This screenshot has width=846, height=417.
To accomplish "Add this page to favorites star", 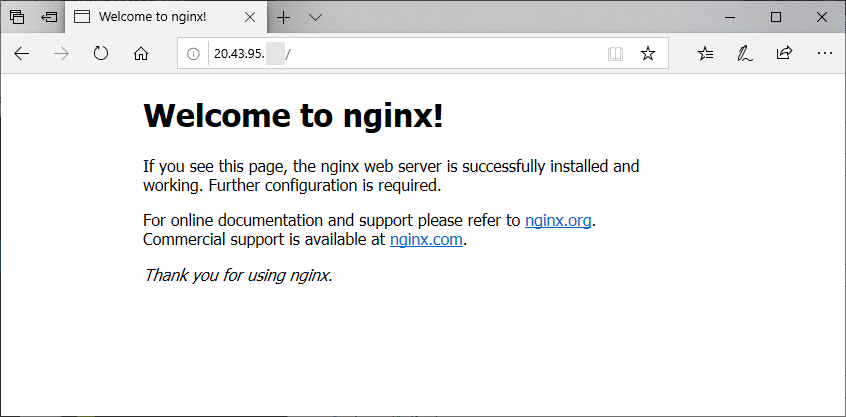I will click(647, 53).
